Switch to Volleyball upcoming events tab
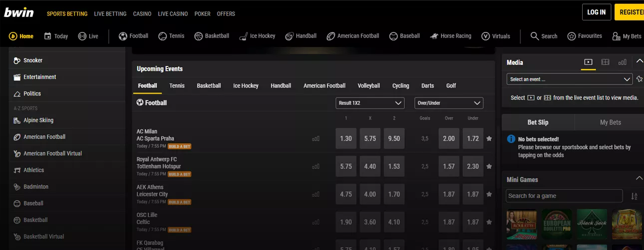This screenshot has height=250, width=644. click(x=368, y=85)
